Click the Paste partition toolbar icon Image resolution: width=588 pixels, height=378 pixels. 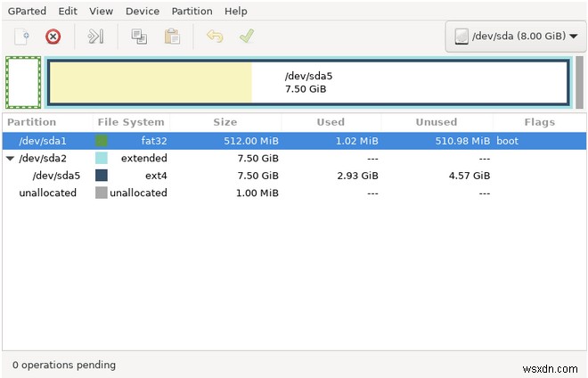172,37
